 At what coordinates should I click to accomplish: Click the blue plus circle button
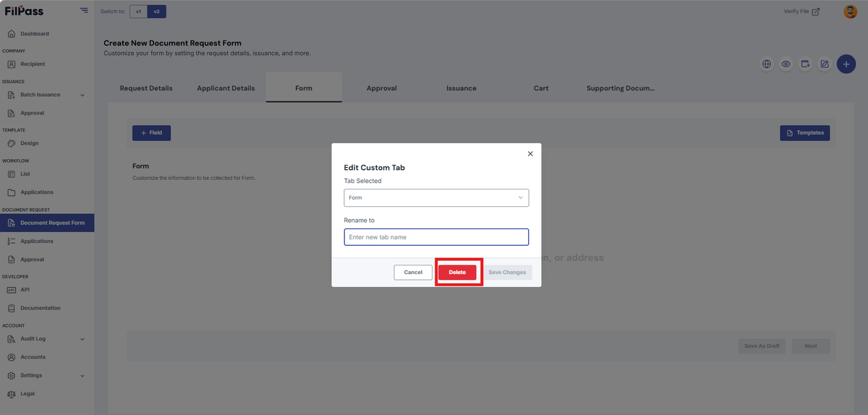click(x=846, y=64)
